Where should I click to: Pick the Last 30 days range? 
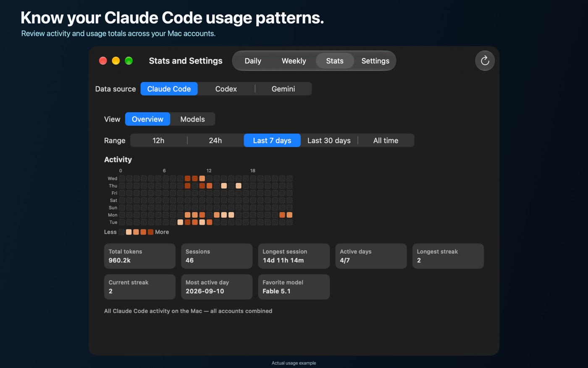329,140
